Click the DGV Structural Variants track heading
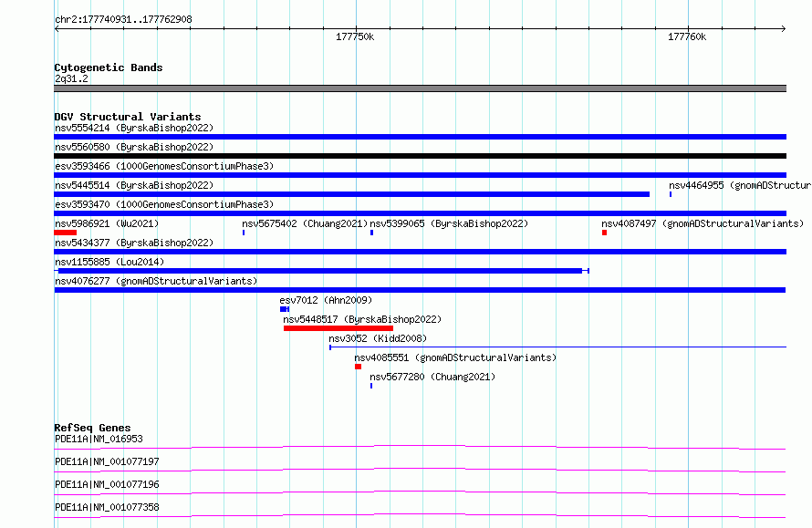Viewport: 812px width, 528px height. coord(128,117)
